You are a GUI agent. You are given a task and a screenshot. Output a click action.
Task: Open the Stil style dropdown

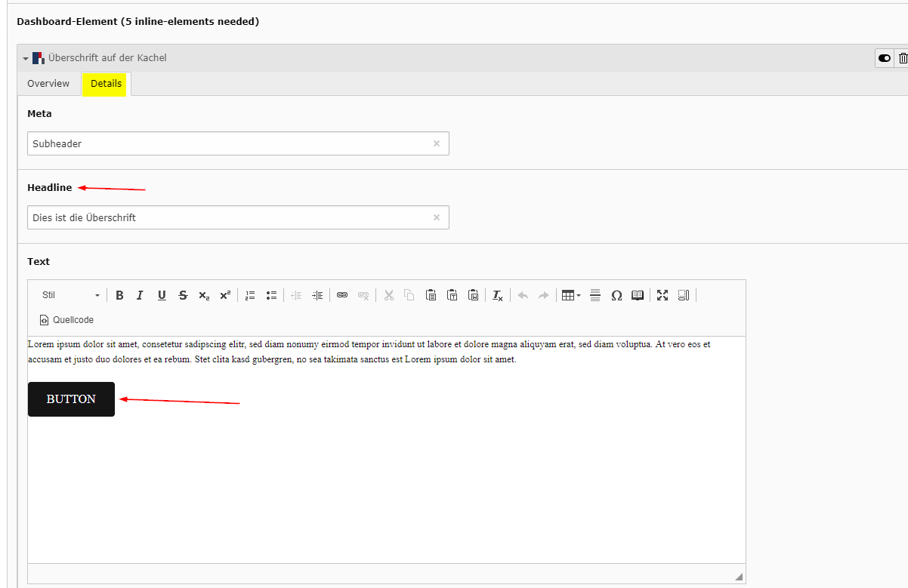pos(71,295)
